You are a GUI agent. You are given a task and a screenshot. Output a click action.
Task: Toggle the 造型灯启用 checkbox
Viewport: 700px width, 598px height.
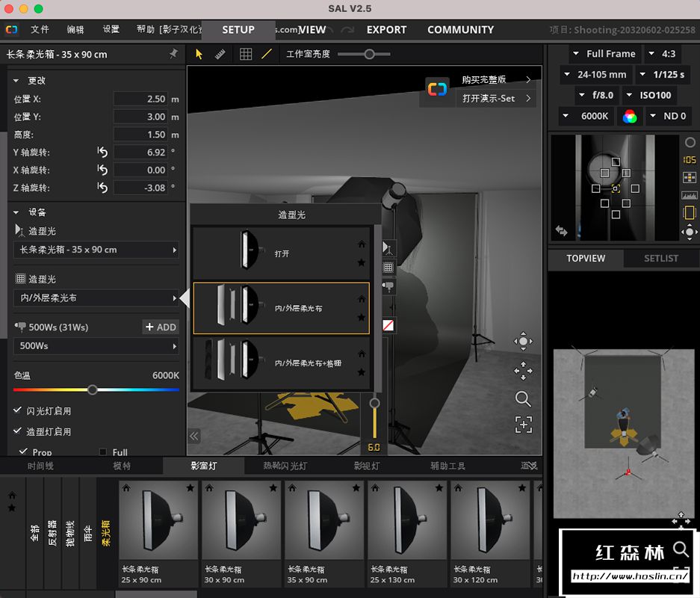18,431
